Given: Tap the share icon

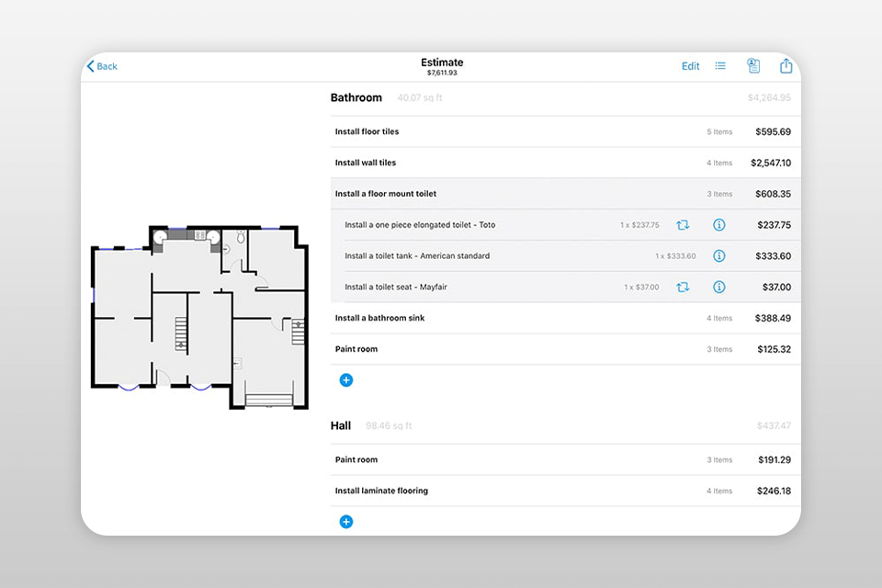Looking at the screenshot, I should (786, 66).
